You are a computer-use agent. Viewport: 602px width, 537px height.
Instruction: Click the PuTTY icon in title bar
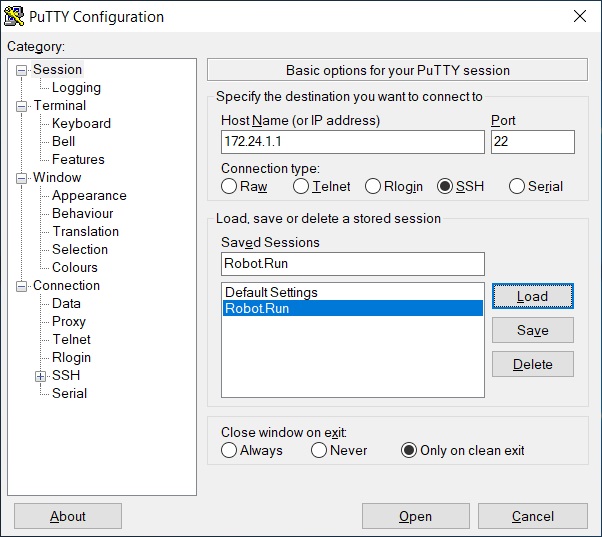[x=14, y=17]
